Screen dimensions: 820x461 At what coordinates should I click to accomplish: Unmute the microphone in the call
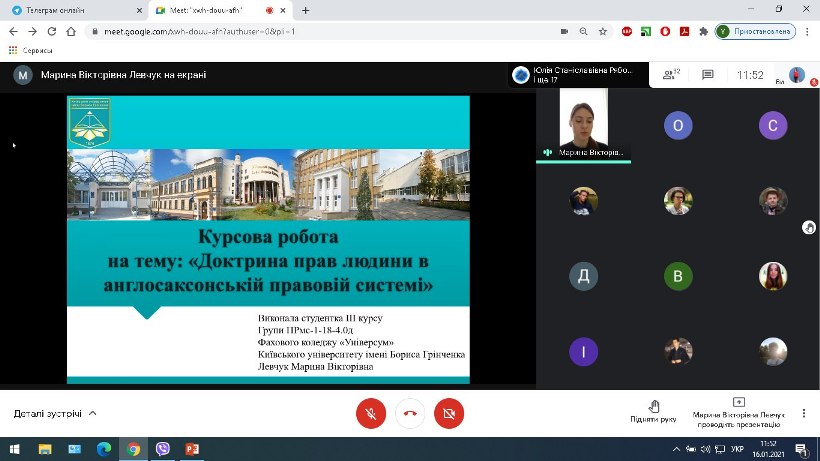point(371,413)
